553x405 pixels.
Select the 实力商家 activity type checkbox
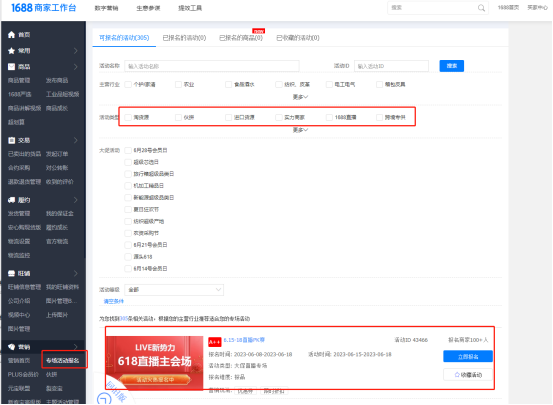(279, 117)
